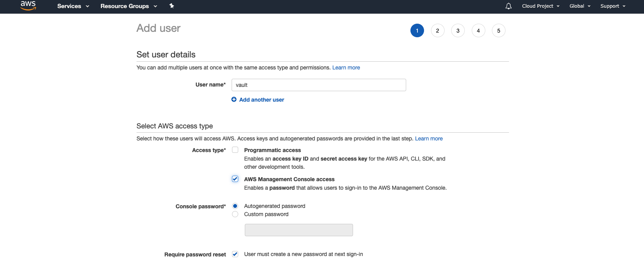Enable the Programmatic access checkbox
Screen dimensions: 644x263
235,150
